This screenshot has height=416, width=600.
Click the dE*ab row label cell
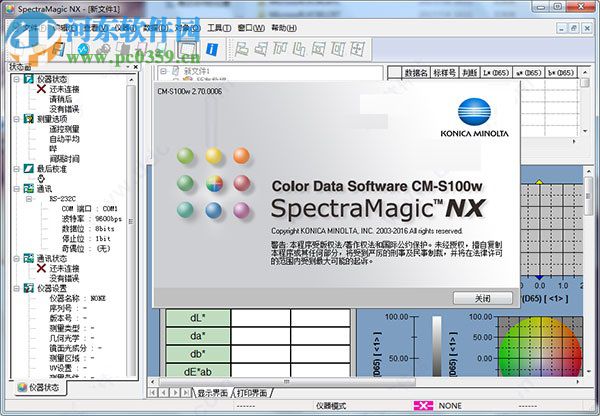click(x=198, y=371)
